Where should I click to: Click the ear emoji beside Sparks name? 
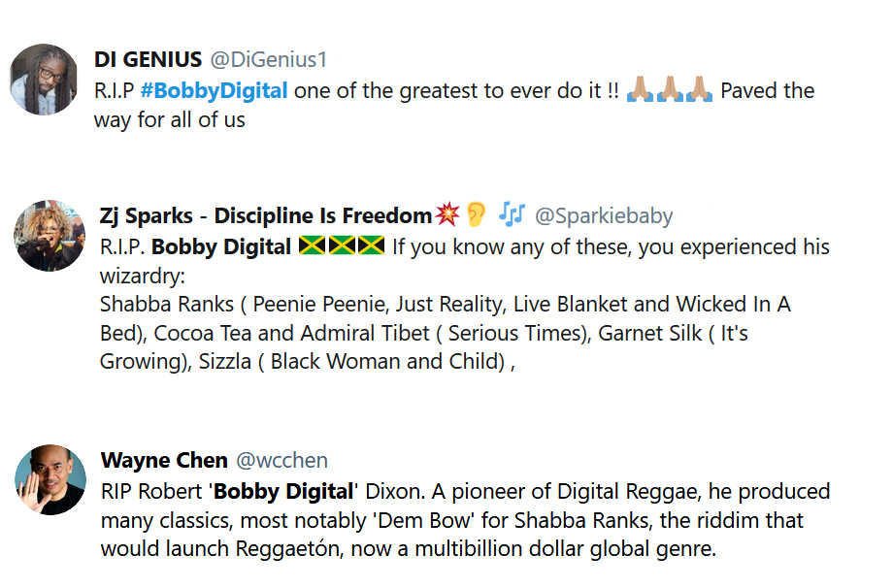click(x=476, y=214)
